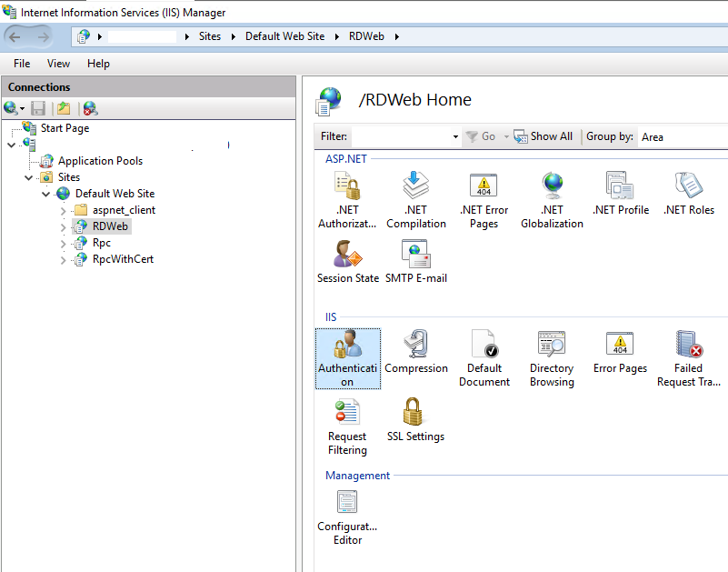Click the /RDWeb Home title

click(414, 99)
